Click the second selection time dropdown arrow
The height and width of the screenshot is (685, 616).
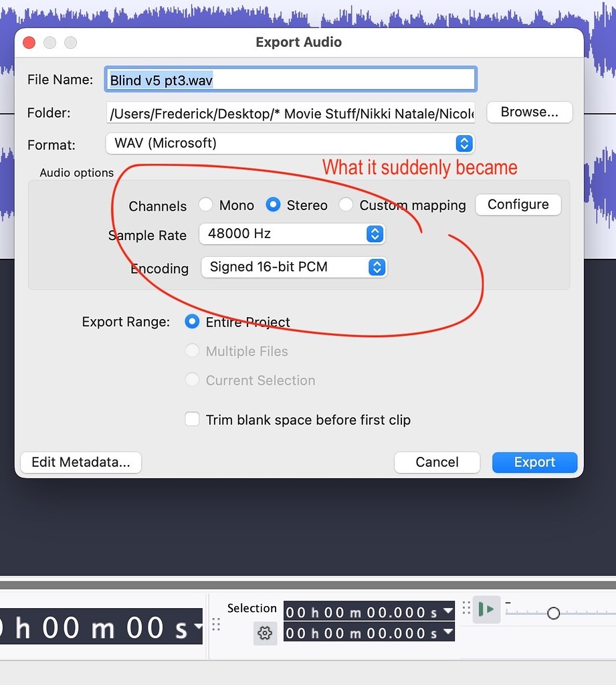point(448,633)
